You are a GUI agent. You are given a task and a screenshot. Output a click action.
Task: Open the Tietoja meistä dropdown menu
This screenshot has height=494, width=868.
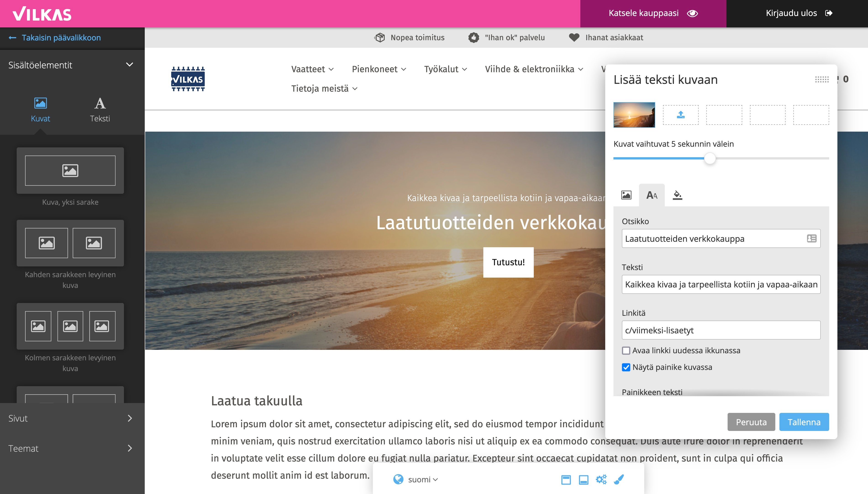tap(324, 89)
